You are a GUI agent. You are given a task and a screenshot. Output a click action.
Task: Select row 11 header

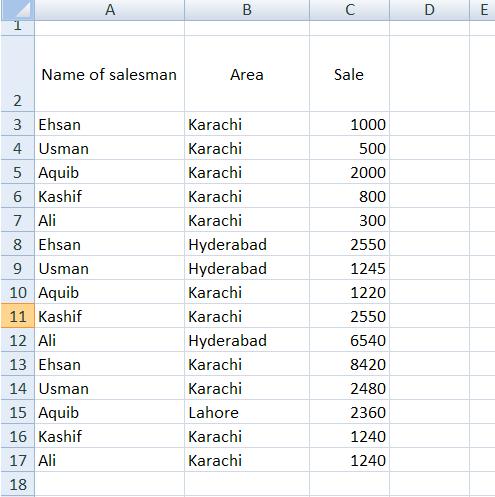tap(18, 316)
